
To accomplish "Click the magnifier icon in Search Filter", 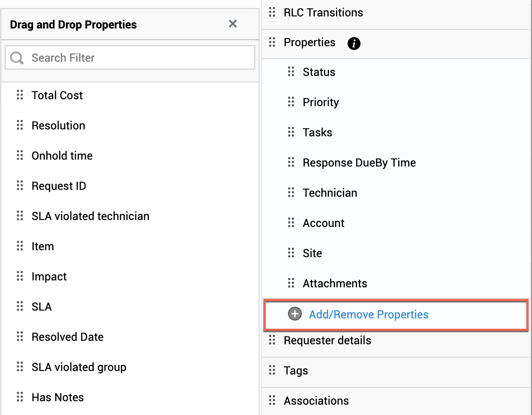I will 17,58.
